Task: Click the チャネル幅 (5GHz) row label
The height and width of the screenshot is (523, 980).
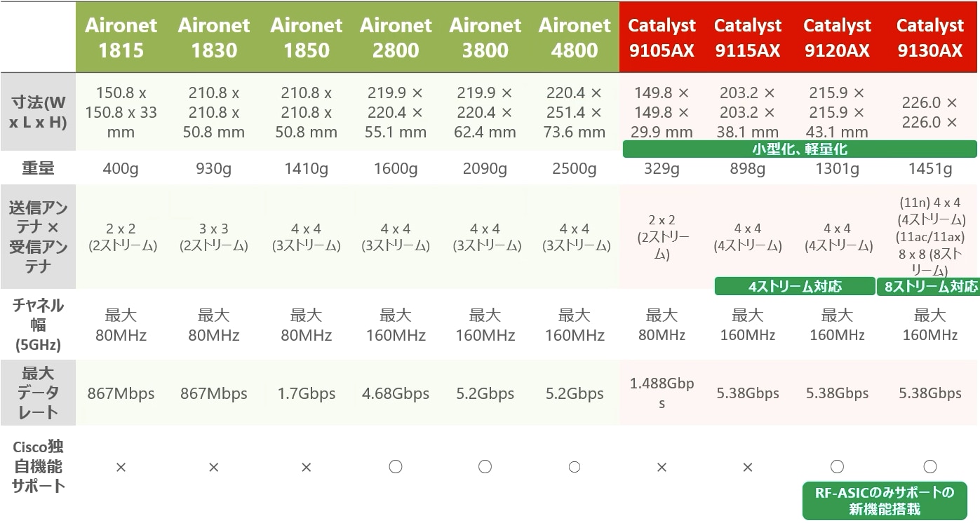Action: click(38, 325)
